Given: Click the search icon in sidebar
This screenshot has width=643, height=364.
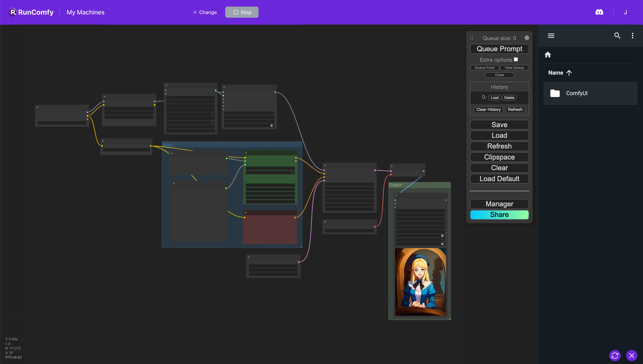Looking at the screenshot, I should pyautogui.click(x=617, y=36).
